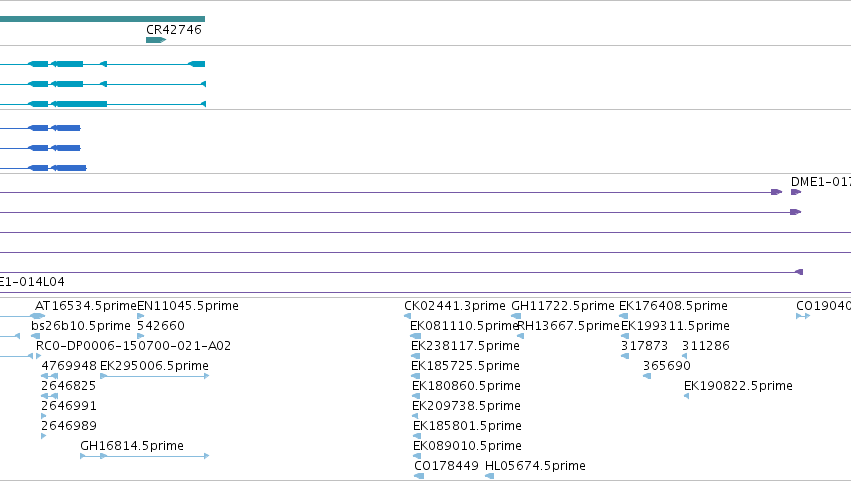
Task: Click the CO178449 EST arrow marker
Action: pos(419,476)
